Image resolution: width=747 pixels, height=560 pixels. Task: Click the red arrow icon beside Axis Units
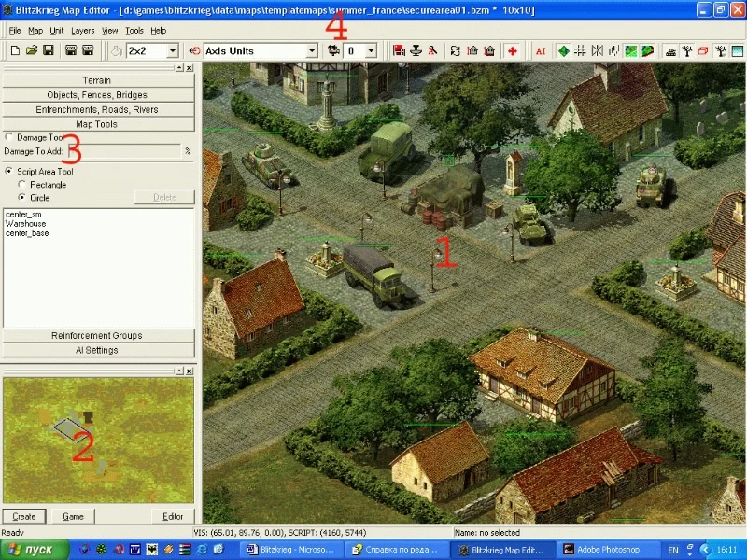[x=194, y=50]
